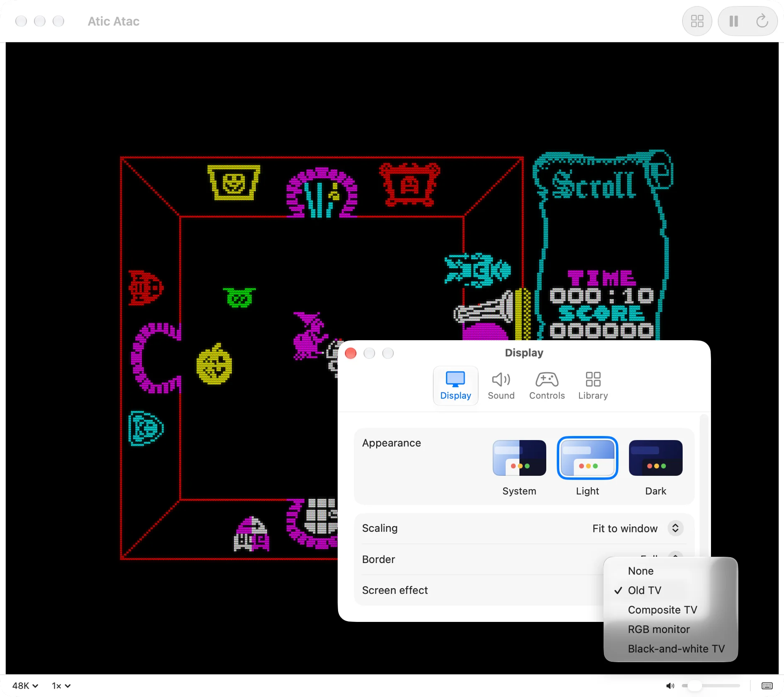Reset the machine with the reload icon
Viewport: 784px width, 697px height.
tap(762, 21)
